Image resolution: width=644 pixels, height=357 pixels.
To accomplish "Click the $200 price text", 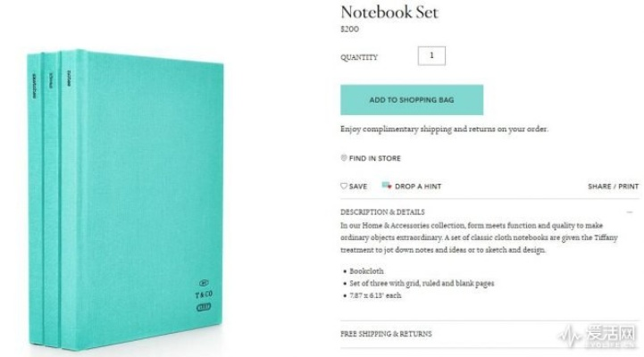I will click(348, 29).
